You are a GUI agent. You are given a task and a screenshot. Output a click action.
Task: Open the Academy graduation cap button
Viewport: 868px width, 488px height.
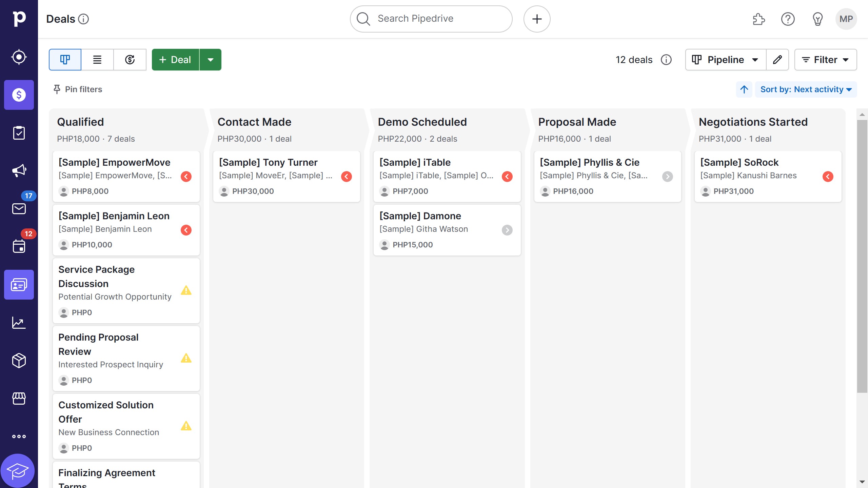point(18,471)
